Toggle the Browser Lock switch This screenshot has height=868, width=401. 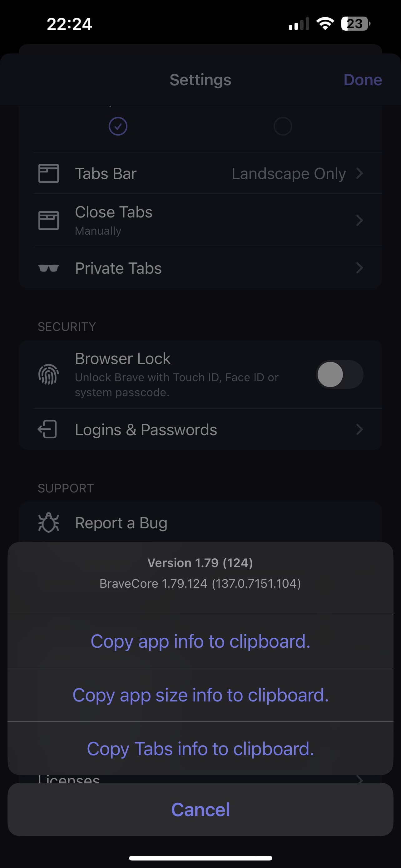[x=339, y=374]
